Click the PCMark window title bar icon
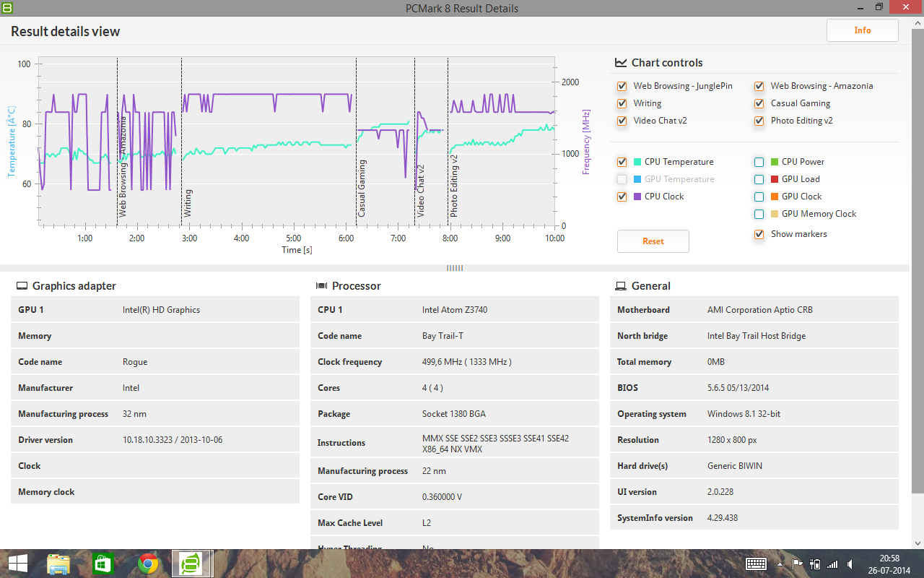The height and width of the screenshot is (578, 924). [6, 7]
